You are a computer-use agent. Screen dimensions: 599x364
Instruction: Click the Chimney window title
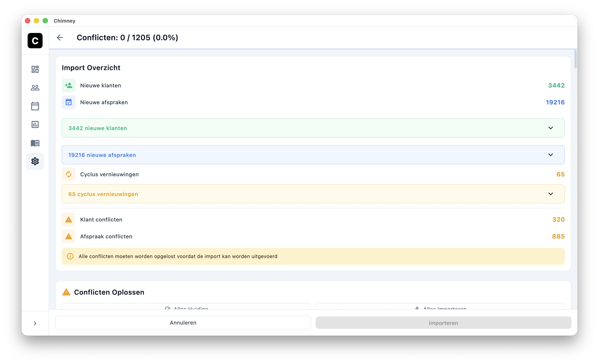click(64, 21)
